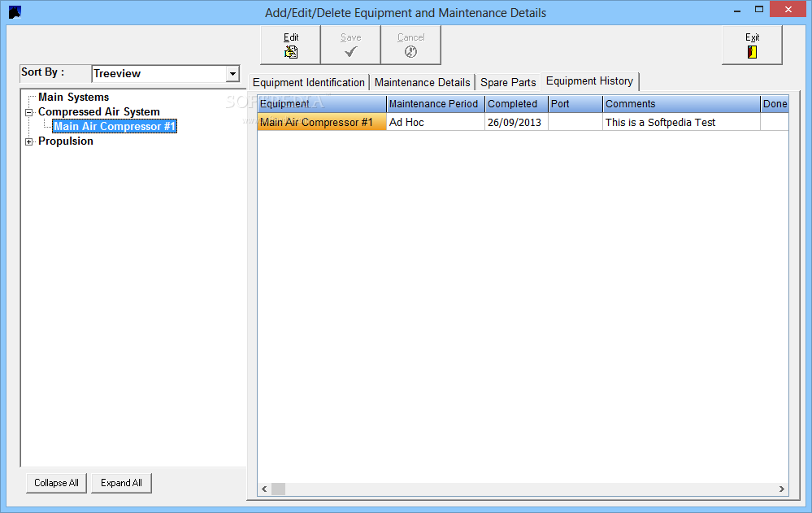
Task: Close the window with X button
Action: point(788,9)
